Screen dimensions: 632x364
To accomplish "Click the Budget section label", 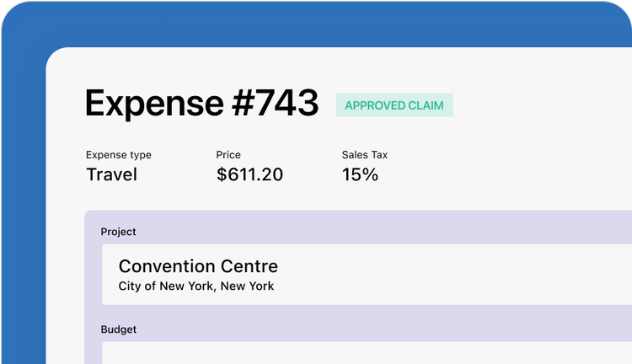I will tap(118, 329).
